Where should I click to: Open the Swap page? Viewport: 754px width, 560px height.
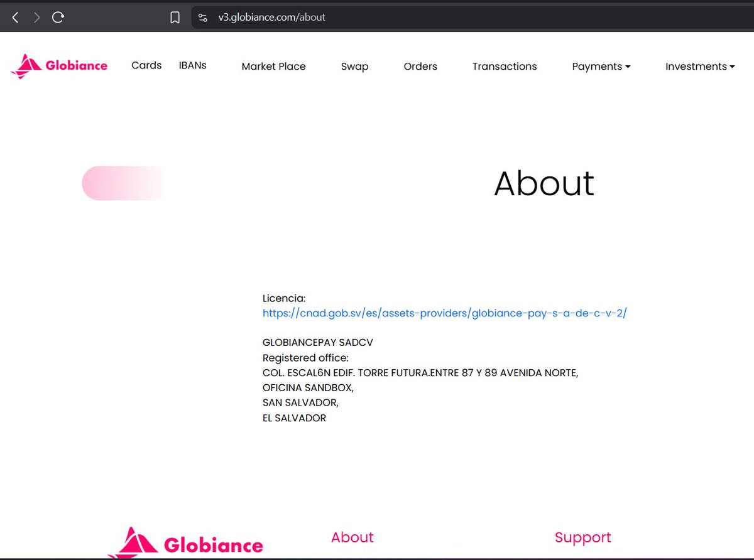354,67
